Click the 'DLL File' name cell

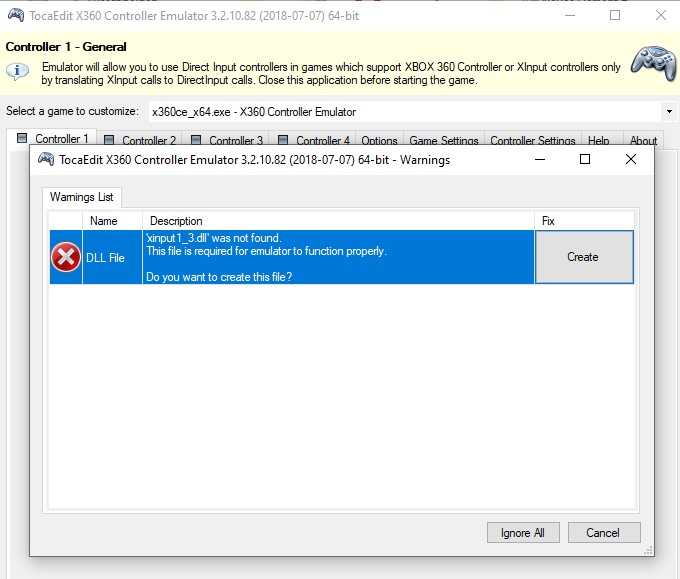[112, 257]
